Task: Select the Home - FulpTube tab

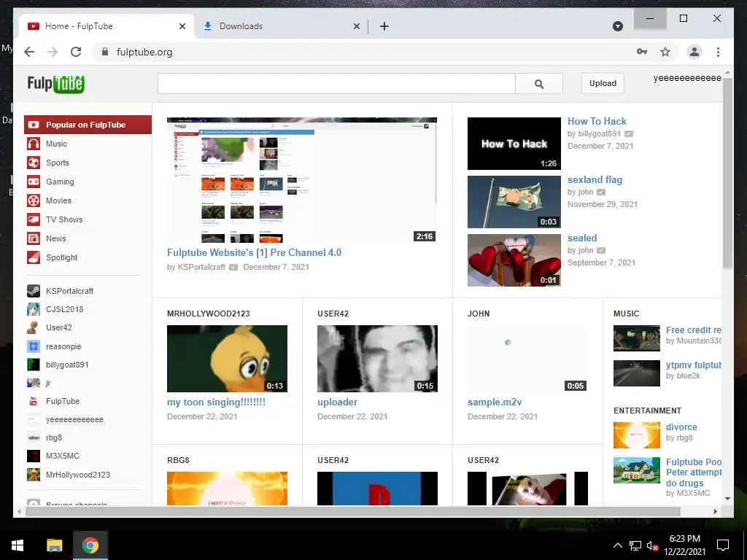Action: pos(107,26)
